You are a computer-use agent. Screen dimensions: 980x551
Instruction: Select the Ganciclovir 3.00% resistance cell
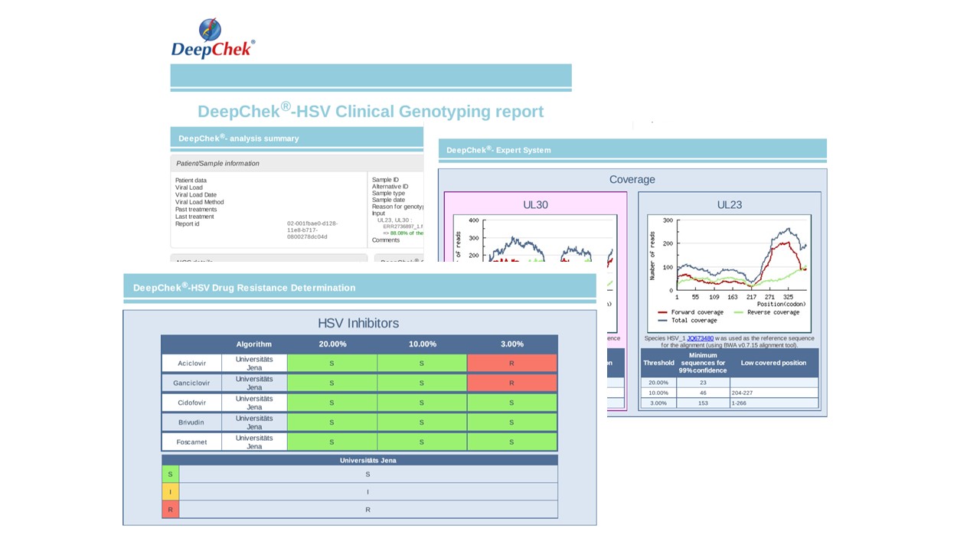coord(512,383)
